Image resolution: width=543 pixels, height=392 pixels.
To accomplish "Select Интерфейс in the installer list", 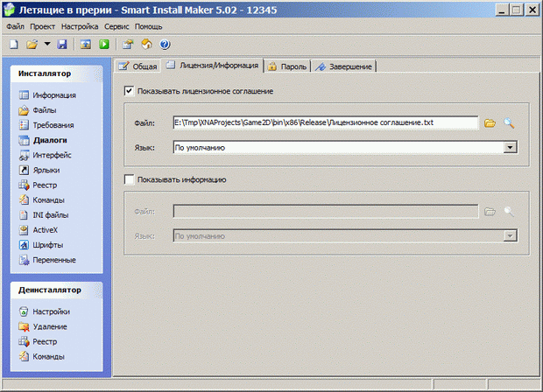I will (52, 155).
